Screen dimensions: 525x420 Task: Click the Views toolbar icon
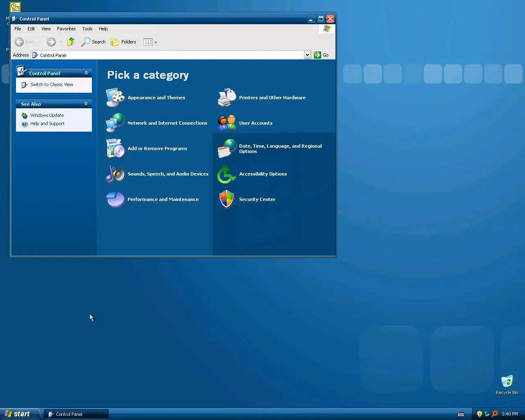[148, 42]
